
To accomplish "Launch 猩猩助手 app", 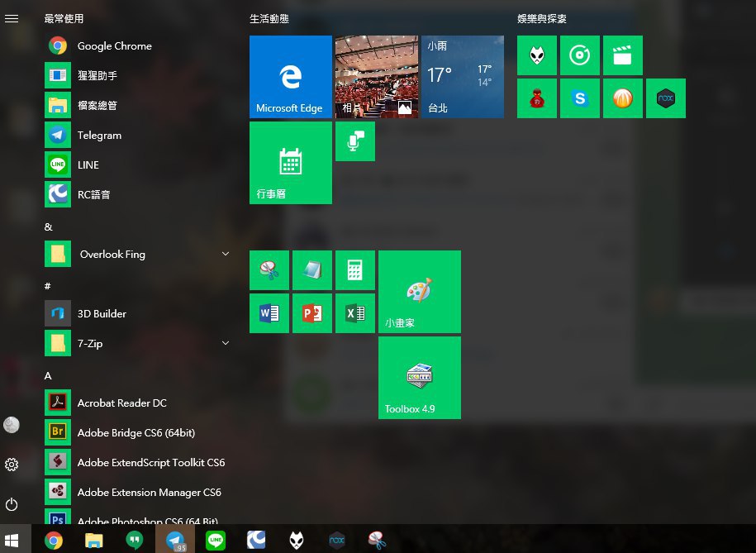I will (139, 75).
